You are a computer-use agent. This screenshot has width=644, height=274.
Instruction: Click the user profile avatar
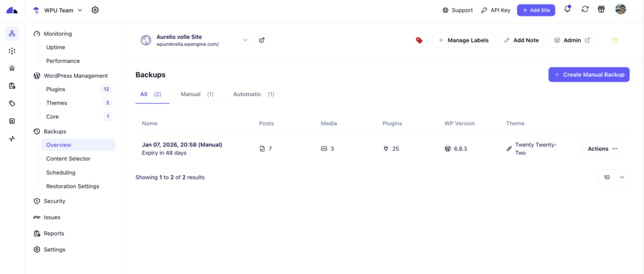point(620,9)
